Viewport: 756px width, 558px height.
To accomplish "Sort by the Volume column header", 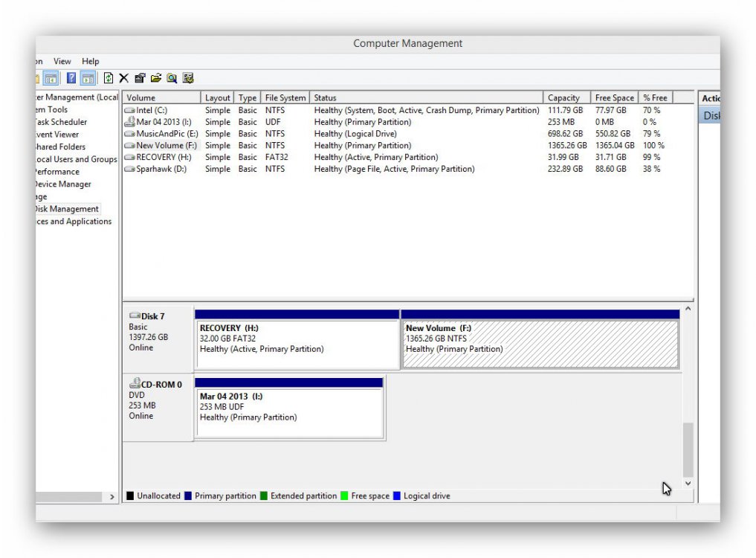I will 161,97.
